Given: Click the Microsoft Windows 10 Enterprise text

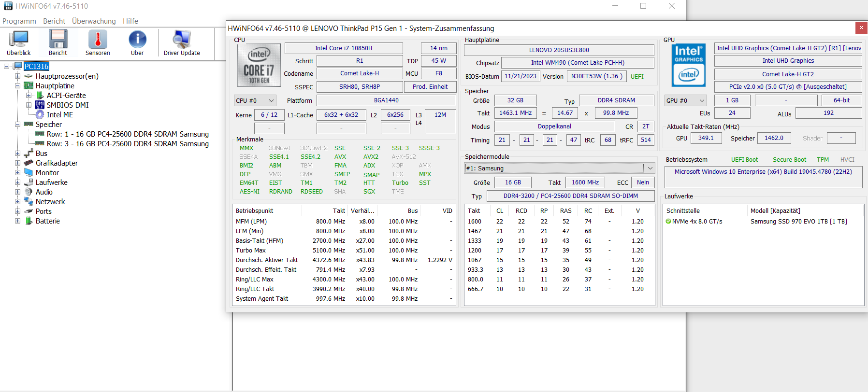Looking at the screenshot, I should coord(763,172).
